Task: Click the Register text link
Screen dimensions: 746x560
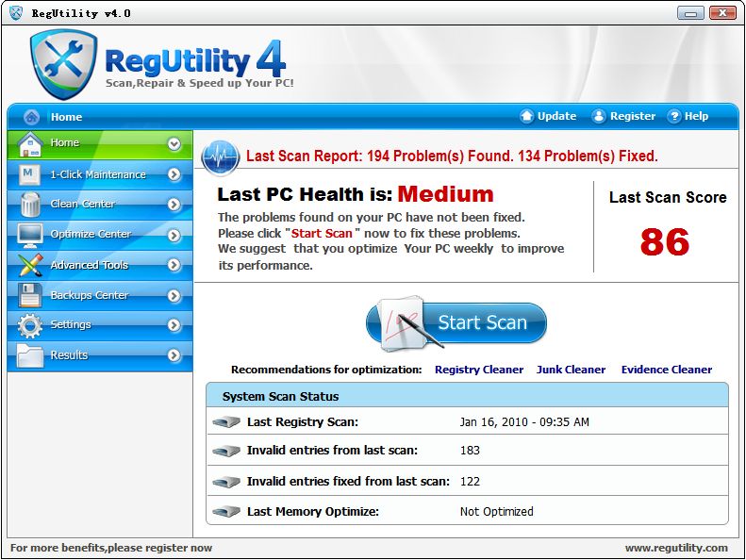Action: tap(633, 116)
